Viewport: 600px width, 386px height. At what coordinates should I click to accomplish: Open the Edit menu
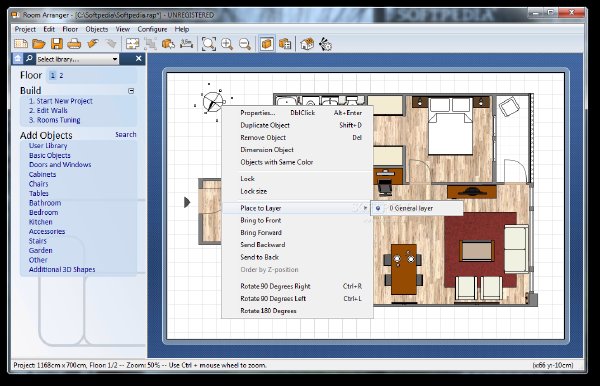click(49, 29)
